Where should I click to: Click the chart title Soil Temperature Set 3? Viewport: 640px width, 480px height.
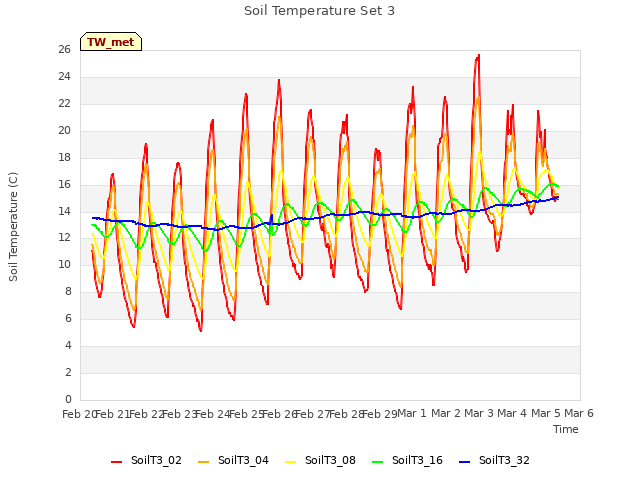point(320,11)
